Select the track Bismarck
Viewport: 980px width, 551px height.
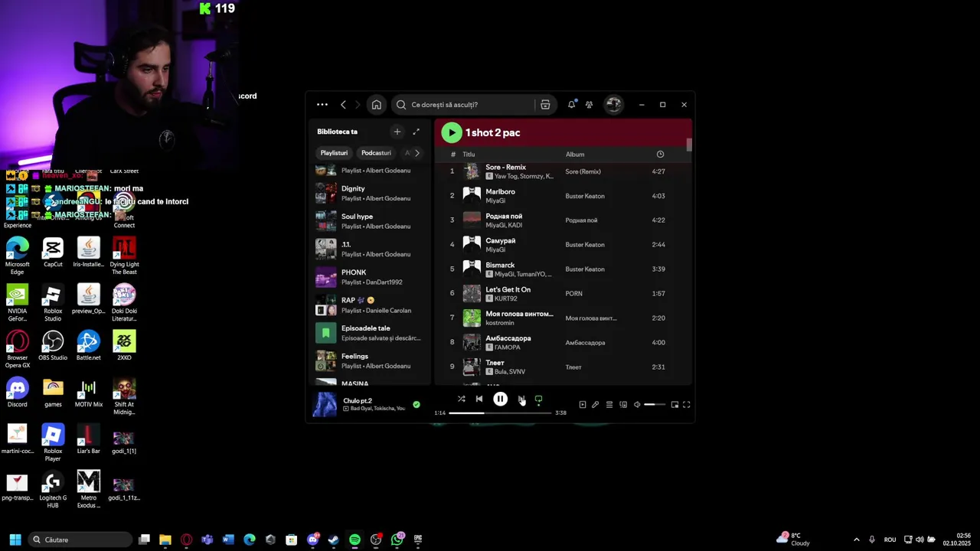tap(500, 265)
